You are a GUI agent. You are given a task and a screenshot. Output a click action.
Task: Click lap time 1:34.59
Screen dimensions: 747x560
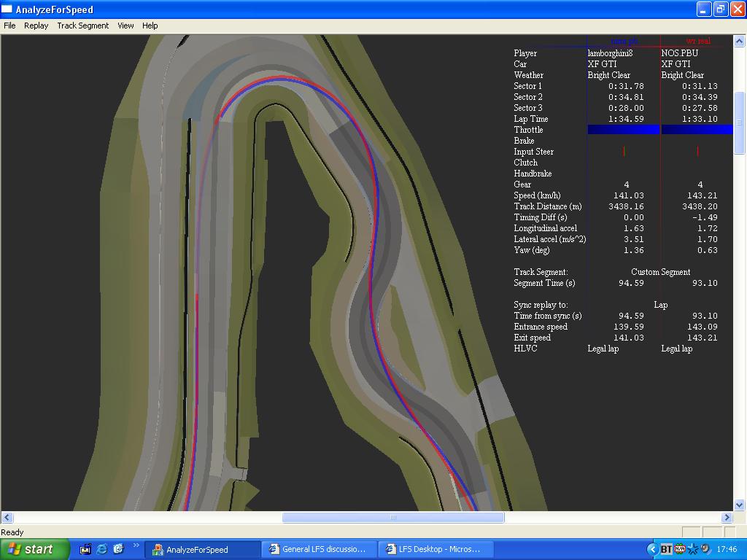[626, 119]
